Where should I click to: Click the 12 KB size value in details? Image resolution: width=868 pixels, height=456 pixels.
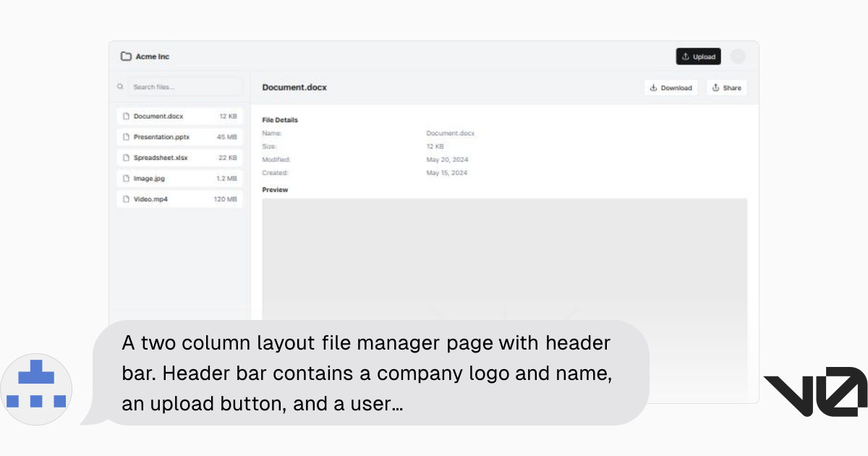click(434, 146)
